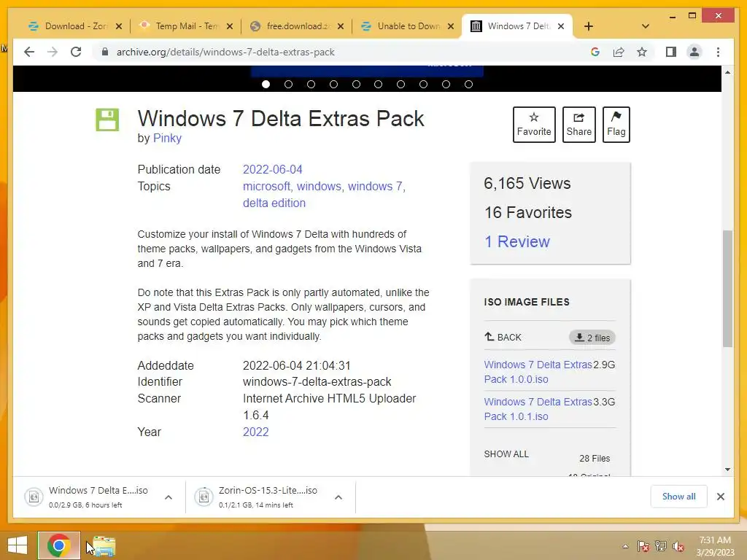This screenshot has width=747, height=560.
Task: Select sixth carousel dot
Action: point(379,85)
